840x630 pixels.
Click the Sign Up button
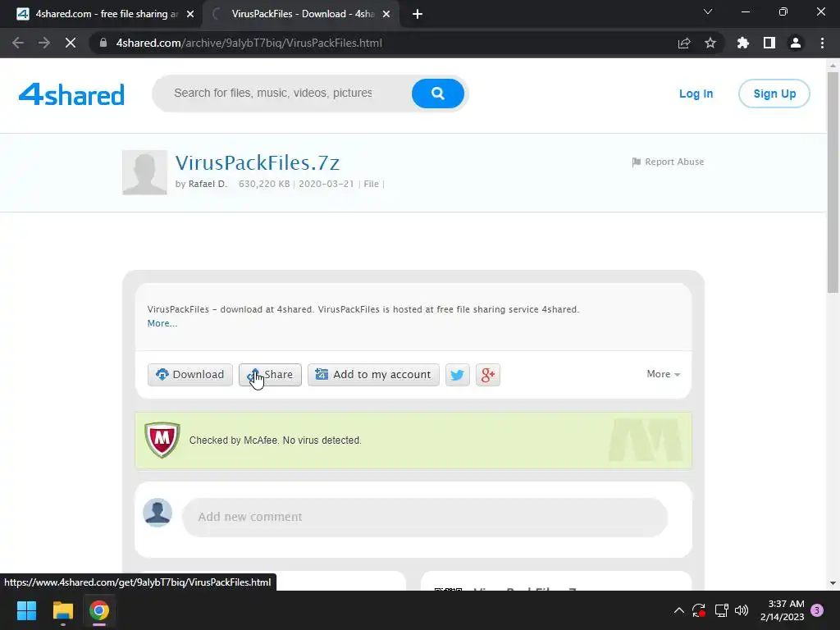click(x=774, y=94)
